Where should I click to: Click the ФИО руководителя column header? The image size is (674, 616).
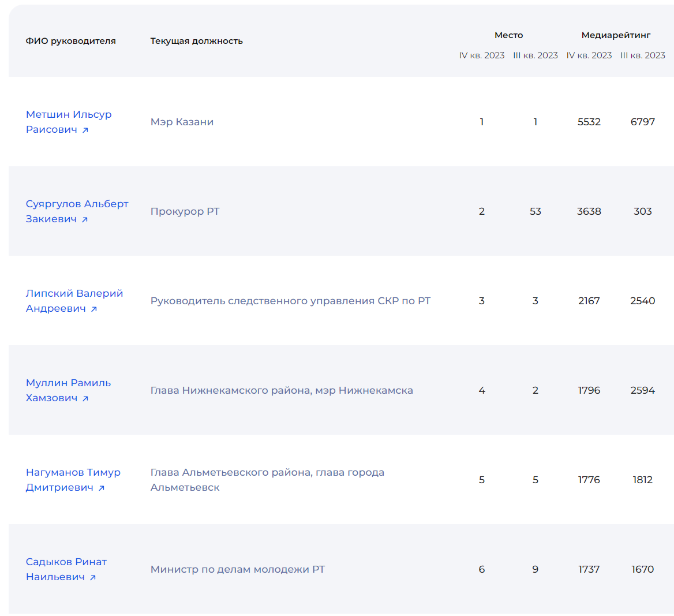point(70,41)
